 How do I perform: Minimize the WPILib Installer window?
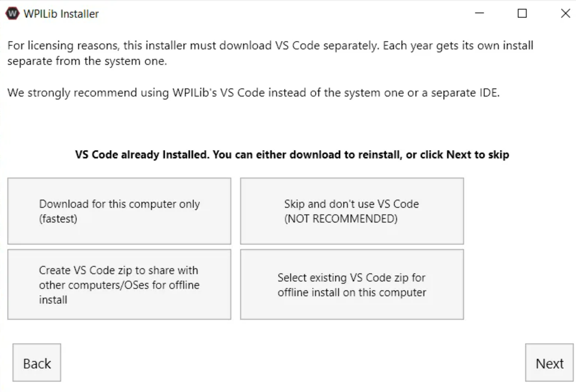pyautogui.click(x=479, y=13)
